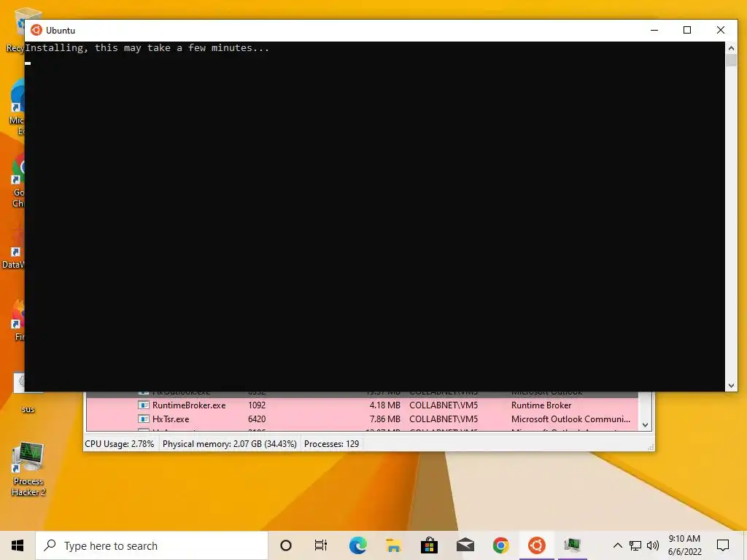The width and height of the screenshot is (747, 560).
Task: Open Cortana from the taskbar
Action: (x=286, y=545)
